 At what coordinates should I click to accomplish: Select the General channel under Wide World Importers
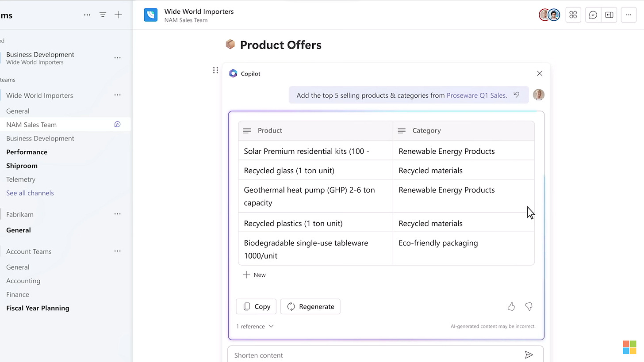[18, 111]
